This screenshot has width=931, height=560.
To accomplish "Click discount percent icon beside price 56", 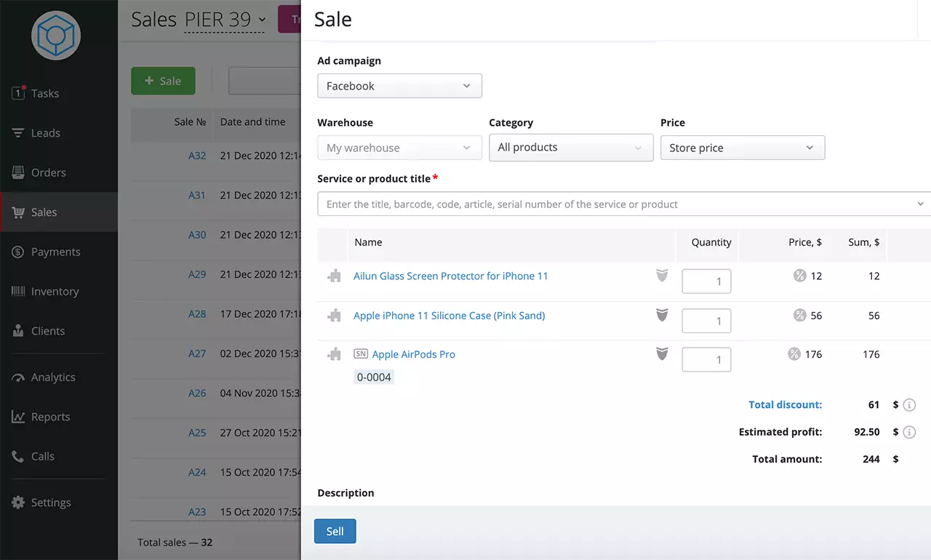I will click(x=799, y=315).
